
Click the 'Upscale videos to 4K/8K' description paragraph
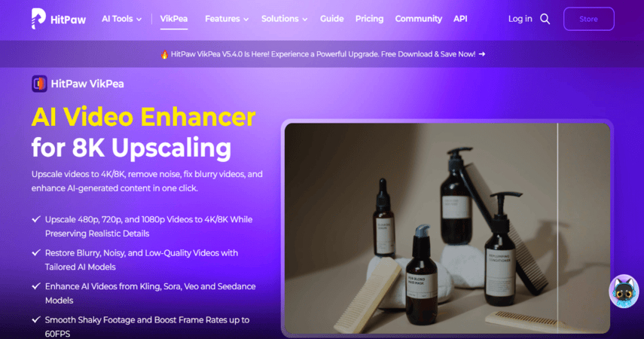147,182
